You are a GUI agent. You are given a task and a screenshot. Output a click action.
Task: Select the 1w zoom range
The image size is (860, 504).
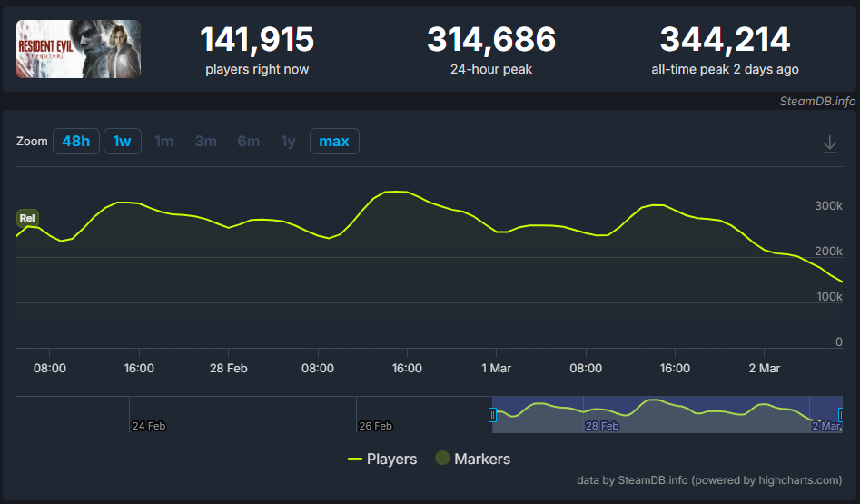coord(123,142)
